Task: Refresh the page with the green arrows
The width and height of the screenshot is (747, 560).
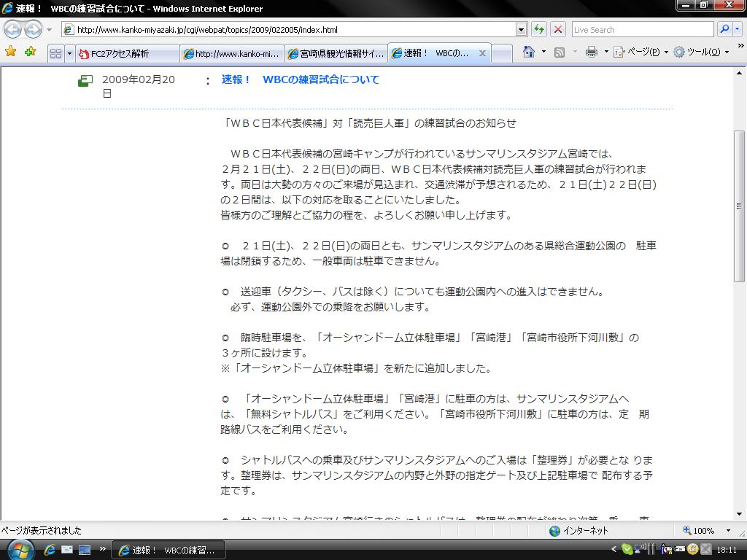Action: (x=539, y=29)
